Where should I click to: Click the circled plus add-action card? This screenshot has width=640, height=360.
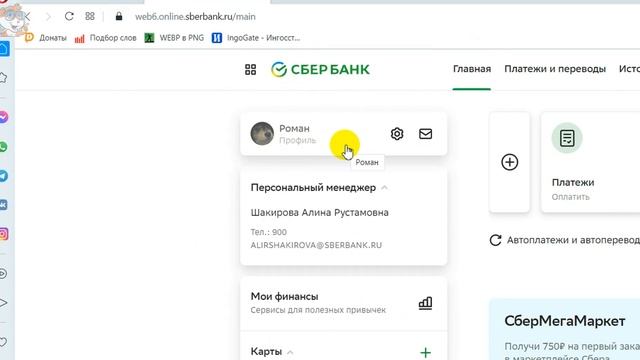[x=509, y=162]
